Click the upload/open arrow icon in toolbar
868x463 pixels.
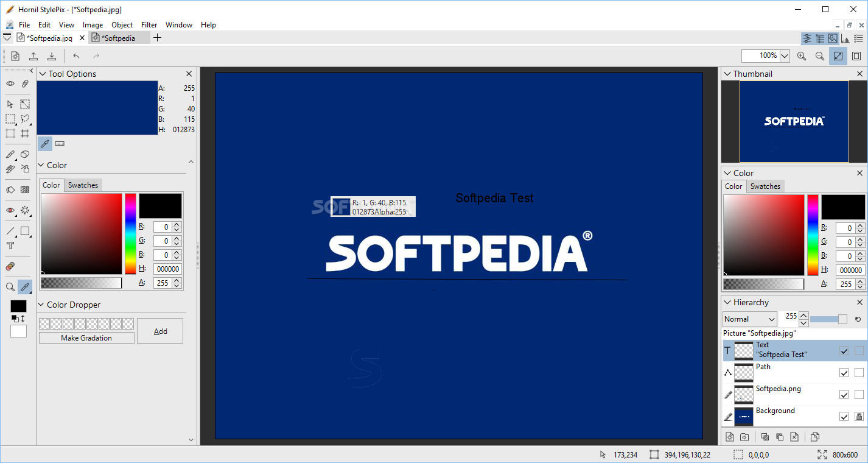[x=33, y=56]
